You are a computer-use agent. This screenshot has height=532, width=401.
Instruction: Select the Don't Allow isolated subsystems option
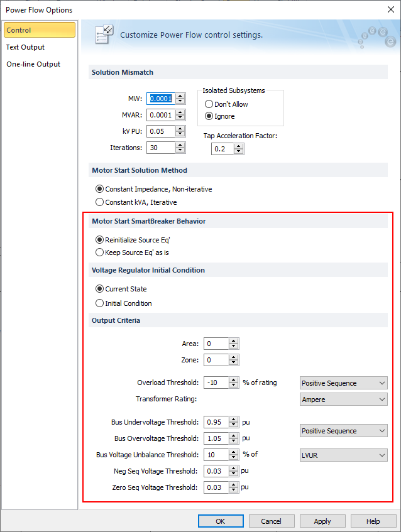click(x=209, y=104)
